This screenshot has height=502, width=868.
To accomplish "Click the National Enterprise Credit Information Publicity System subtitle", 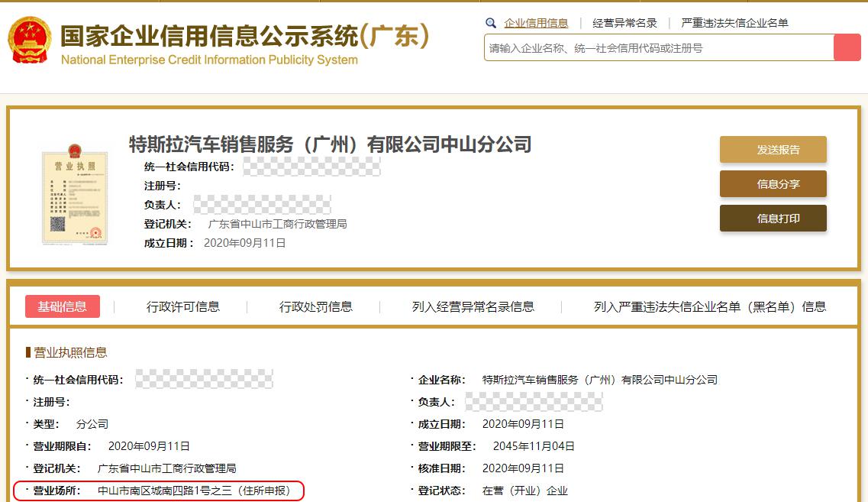I will [209, 60].
